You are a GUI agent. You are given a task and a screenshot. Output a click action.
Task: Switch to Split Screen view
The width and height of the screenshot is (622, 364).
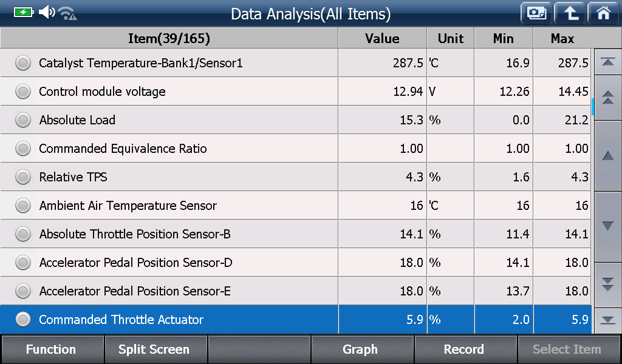coord(155,349)
